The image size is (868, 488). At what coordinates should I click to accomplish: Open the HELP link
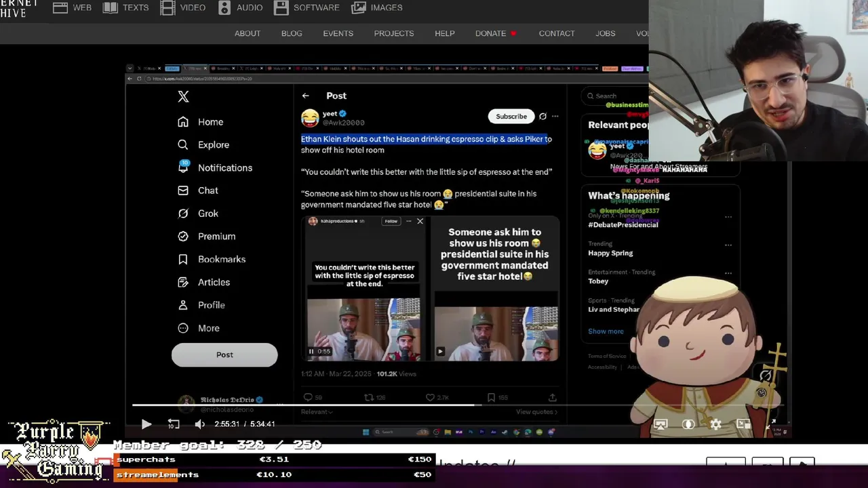pos(445,33)
